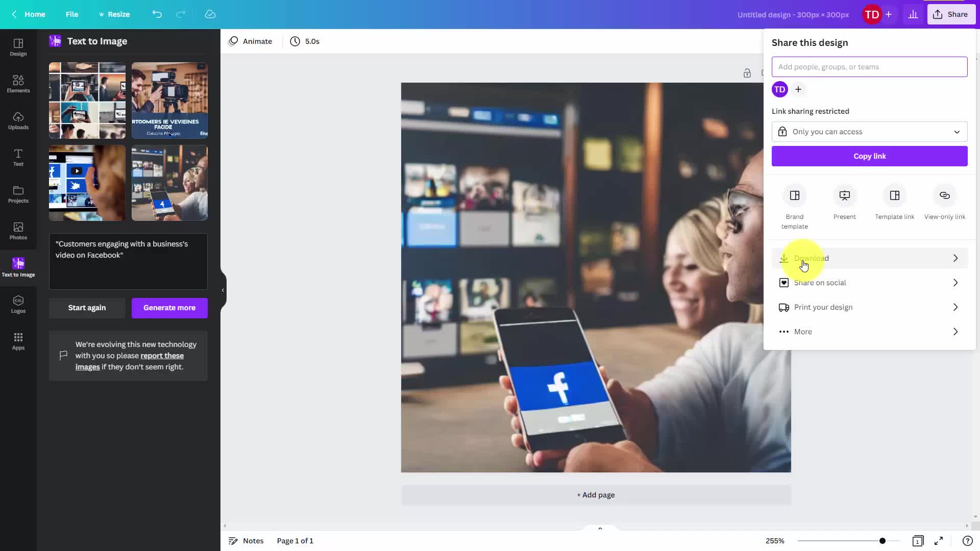Click the Undo arrow icon
The height and width of the screenshot is (551, 980).
pyautogui.click(x=157, y=14)
